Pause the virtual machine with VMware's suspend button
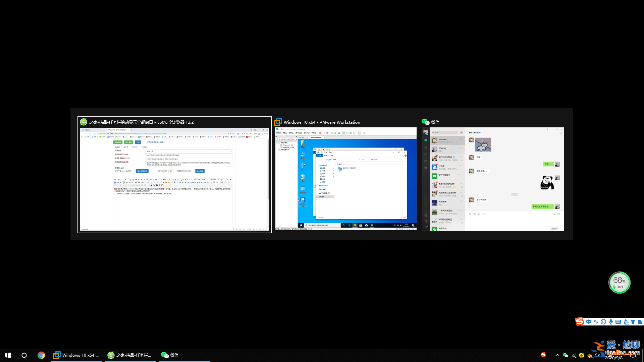 [x=320, y=133]
